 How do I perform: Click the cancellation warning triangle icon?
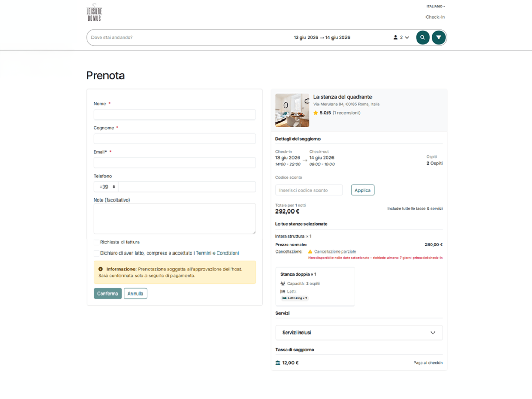point(310,251)
